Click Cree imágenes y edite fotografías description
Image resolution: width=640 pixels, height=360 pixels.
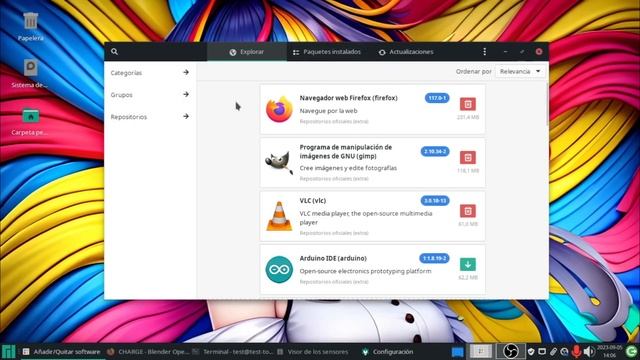click(348, 168)
